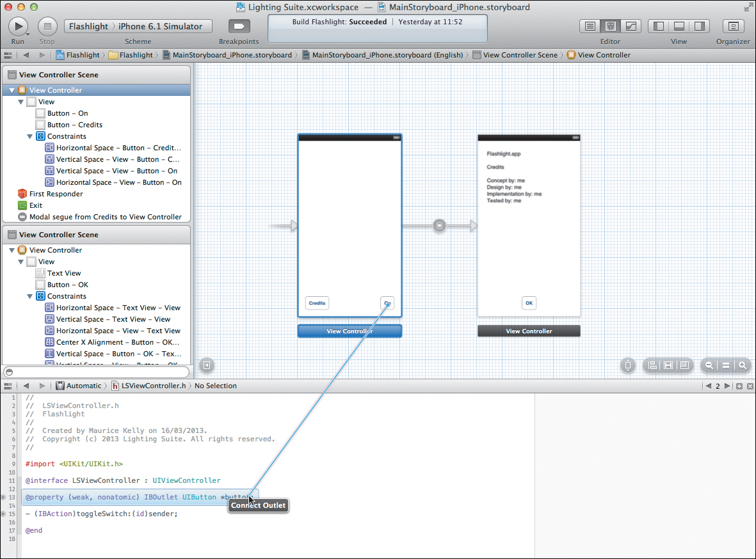Select Button – On in outline

click(x=62, y=113)
